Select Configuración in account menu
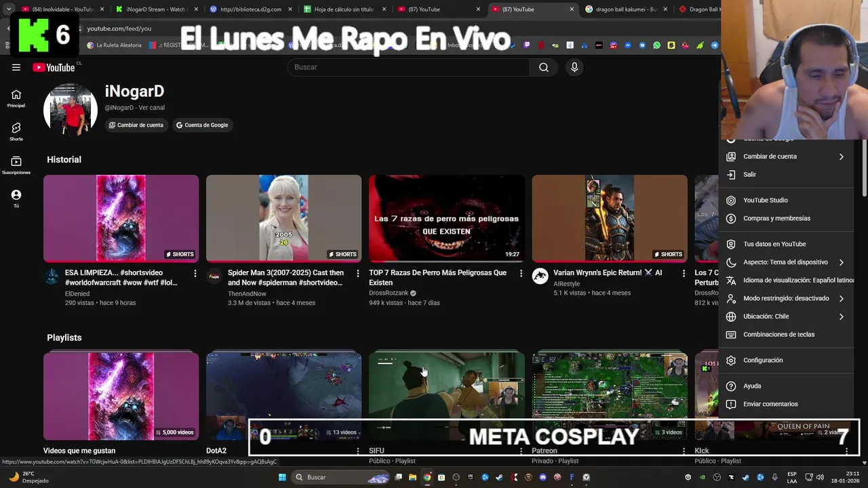The height and width of the screenshot is (488, 868). [x=787, y=361]
